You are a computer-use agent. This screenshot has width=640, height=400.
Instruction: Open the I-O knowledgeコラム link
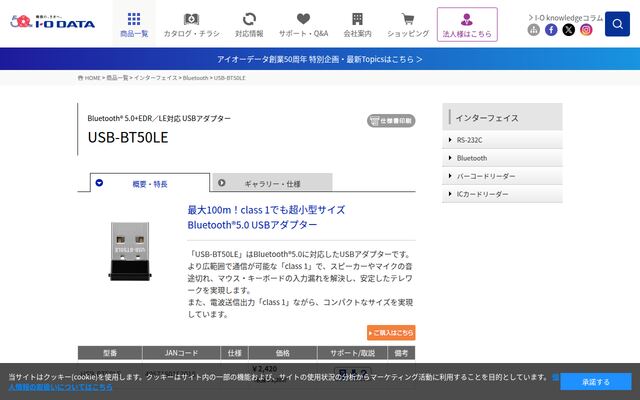click(x=565, y=18)
